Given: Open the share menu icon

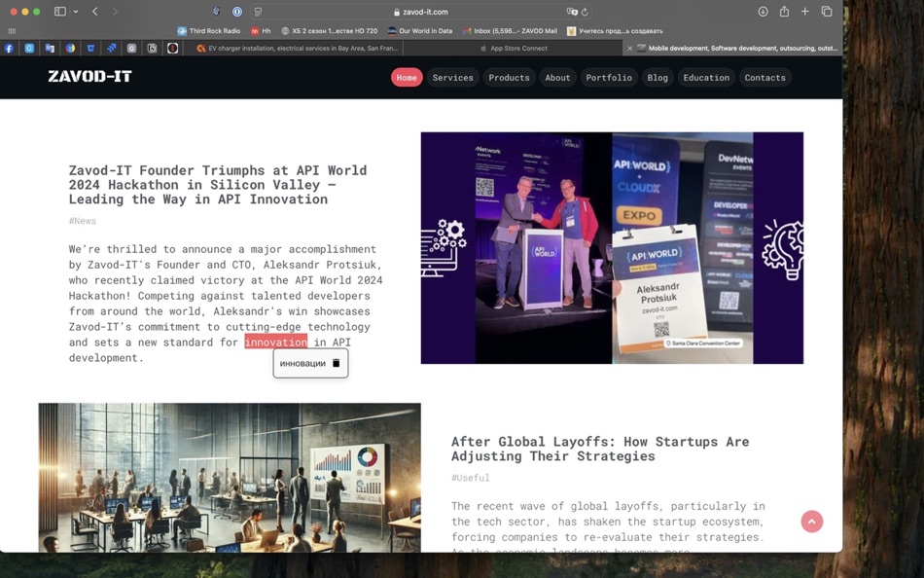Looking at the screenshot, I should coord(784,12).
